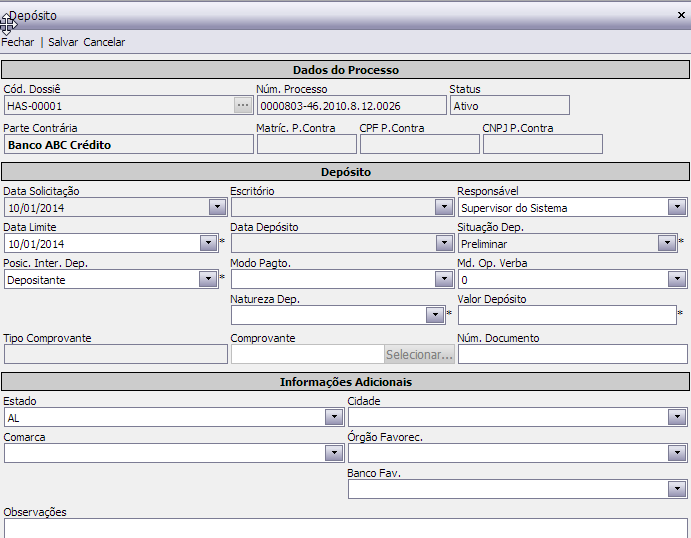Expand the Situação Dep. dropdown
Screen dimensions: 691x538
point(667,243)
